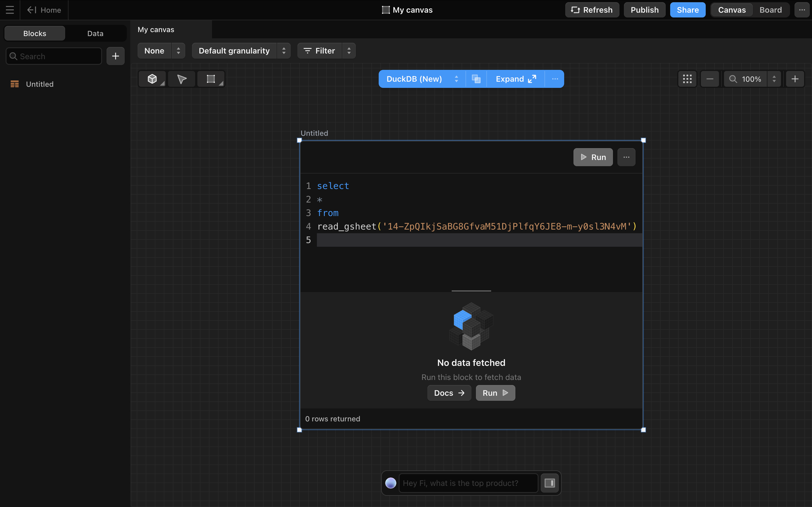Zoom in with the plus icon
Viewport: 812px width, 507px height.
point(795,79)
